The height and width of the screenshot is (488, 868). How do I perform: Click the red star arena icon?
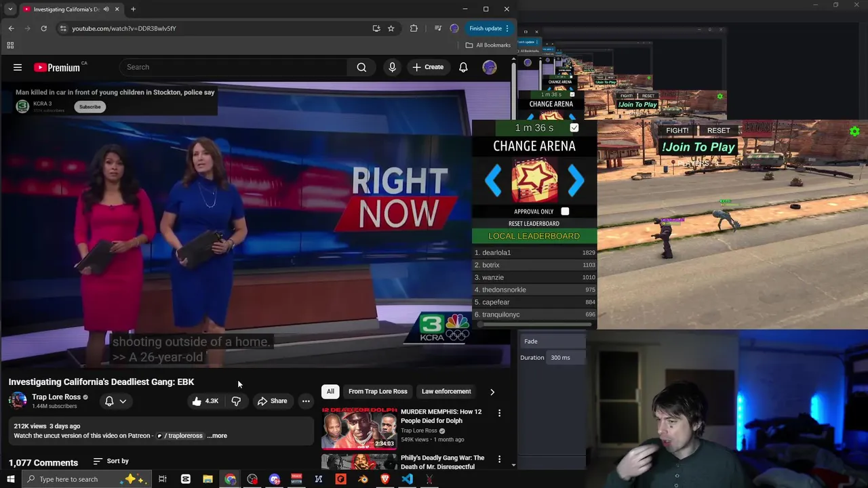tap(534, 180)
